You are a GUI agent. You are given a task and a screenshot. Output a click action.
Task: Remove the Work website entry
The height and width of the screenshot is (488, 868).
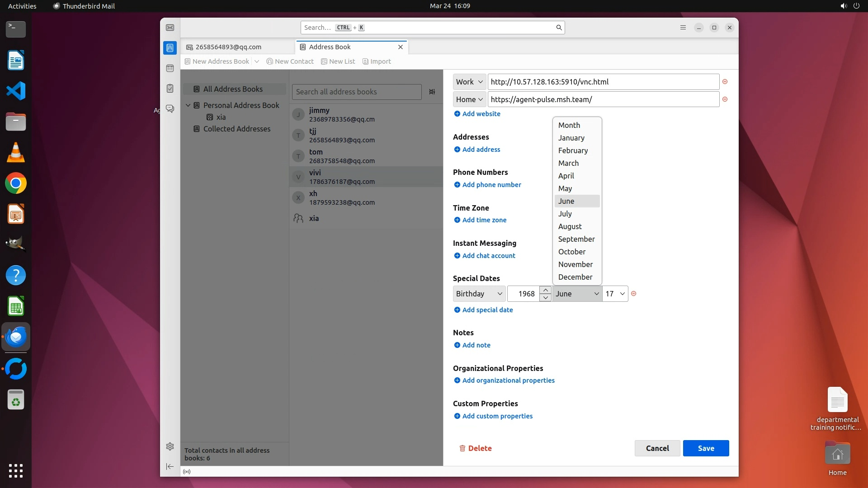pyautogui.click(x=725, y=82)
